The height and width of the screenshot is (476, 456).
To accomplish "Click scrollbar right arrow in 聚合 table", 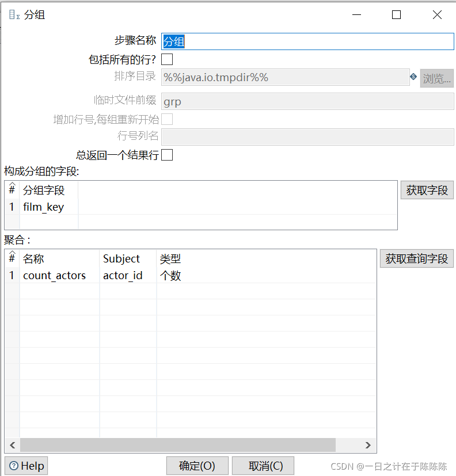I will [x=368, y=445].
